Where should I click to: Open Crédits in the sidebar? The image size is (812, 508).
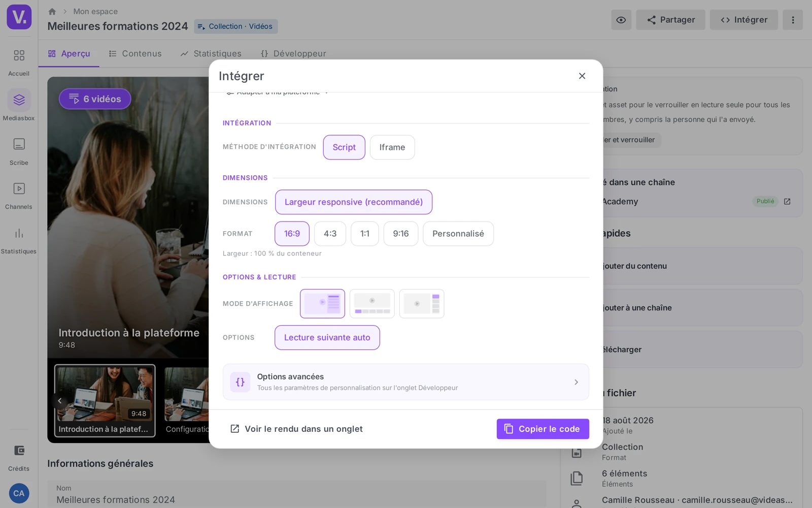pos(19,457)
